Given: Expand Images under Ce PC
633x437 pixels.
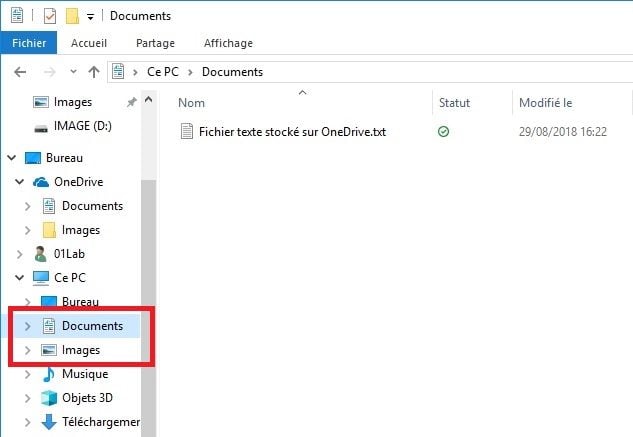Looking at the screenshot, I should tap(27, 350).
